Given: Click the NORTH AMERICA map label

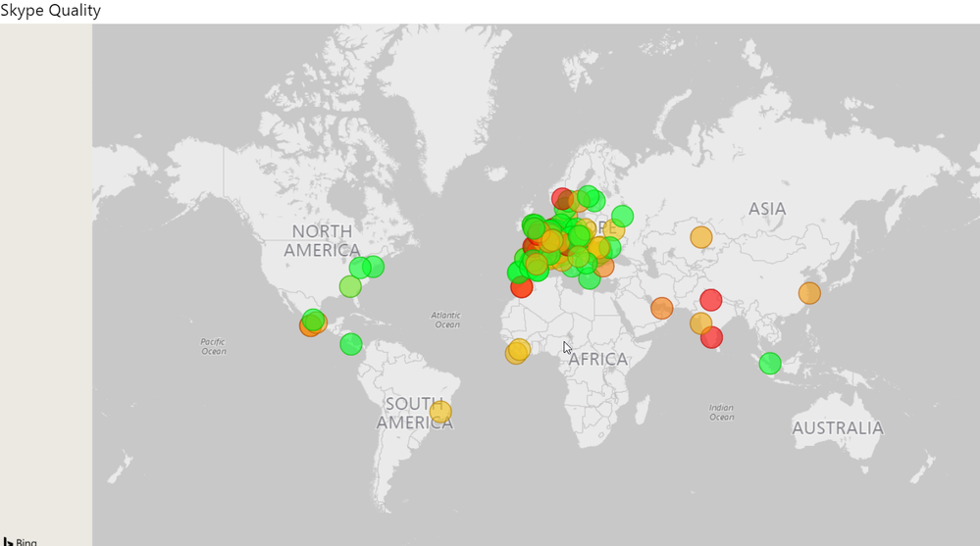Looking at the screenshot, I should point(322,240).
